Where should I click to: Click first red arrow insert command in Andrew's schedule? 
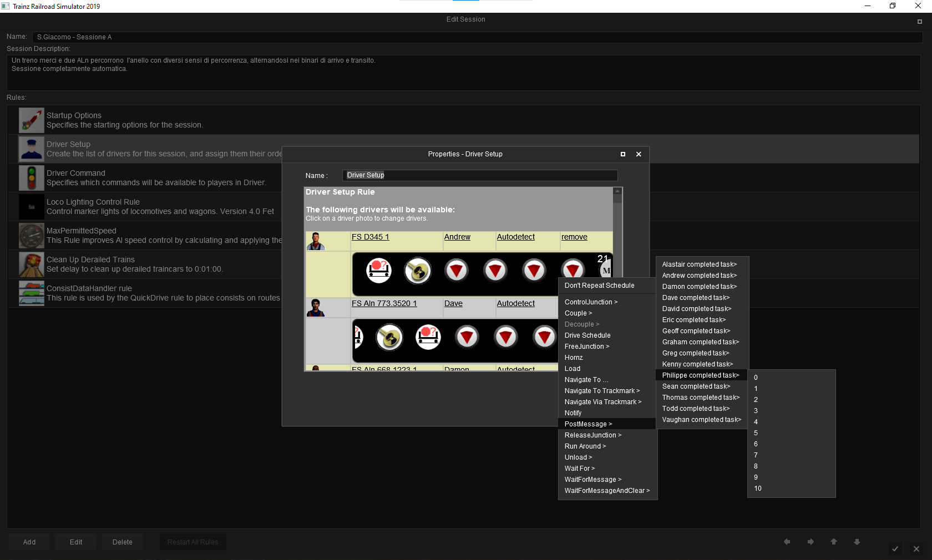click(x=457, y=271)
